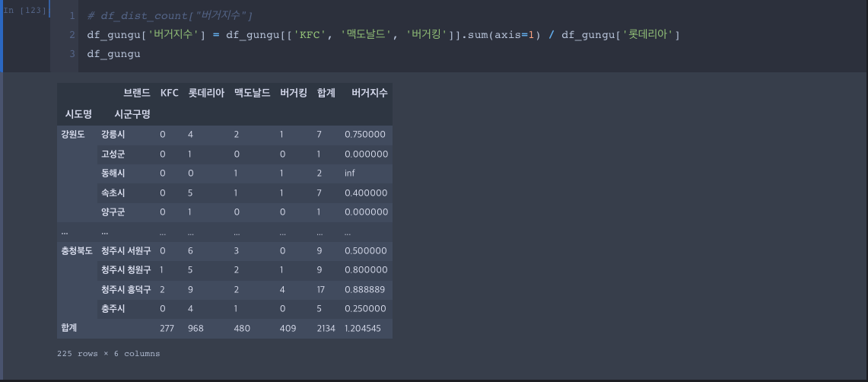Click the 시군구명 index header
Screen dimensions: 868x382
coord(132,114)
